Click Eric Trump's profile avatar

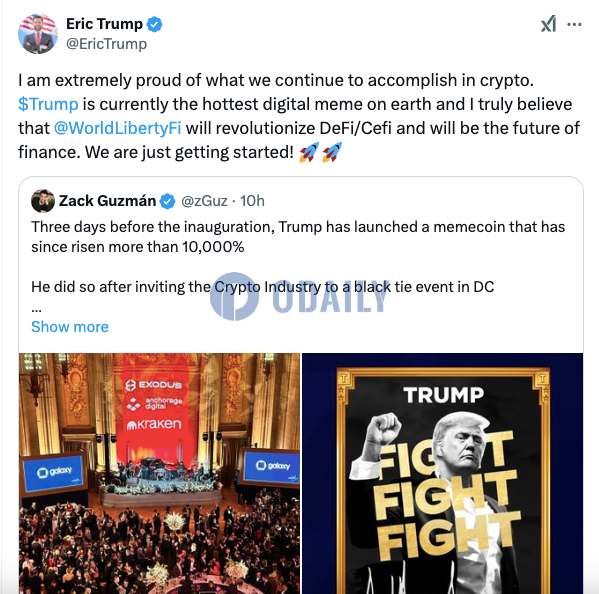click(38, 34)
